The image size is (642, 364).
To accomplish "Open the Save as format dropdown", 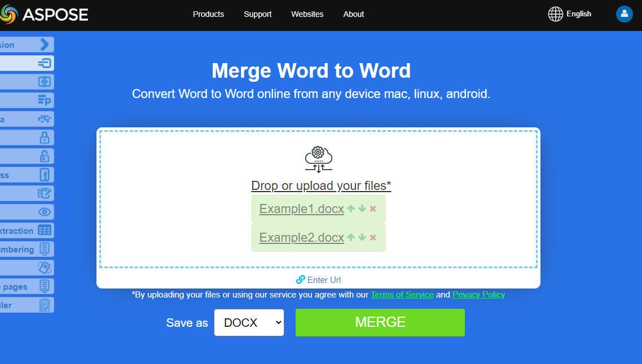I will click(249, 322).
